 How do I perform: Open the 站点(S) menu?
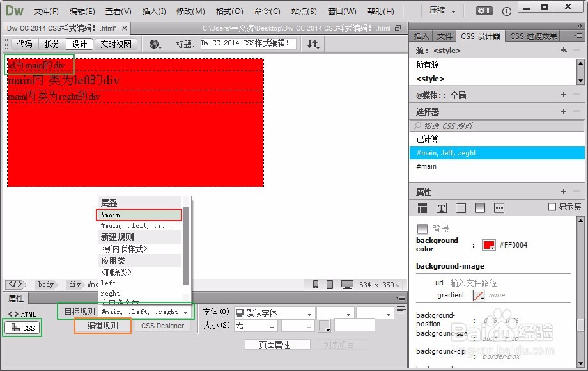pos(304,12)
